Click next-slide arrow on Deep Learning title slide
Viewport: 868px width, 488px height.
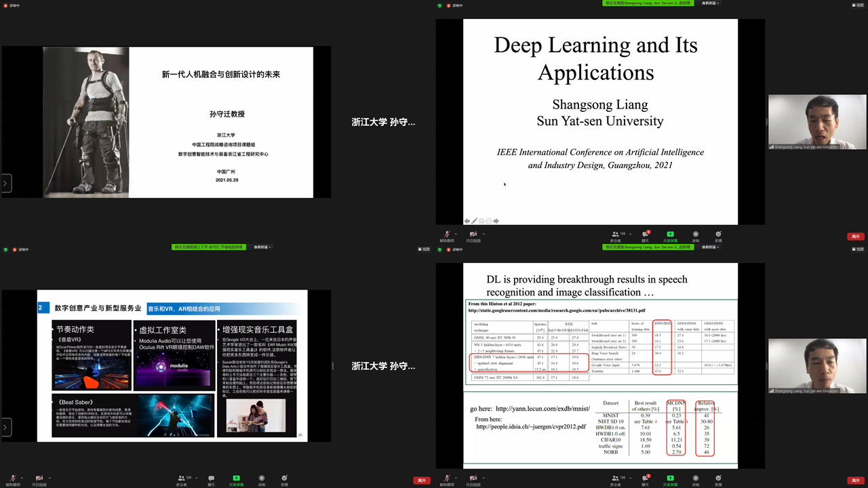496,221
